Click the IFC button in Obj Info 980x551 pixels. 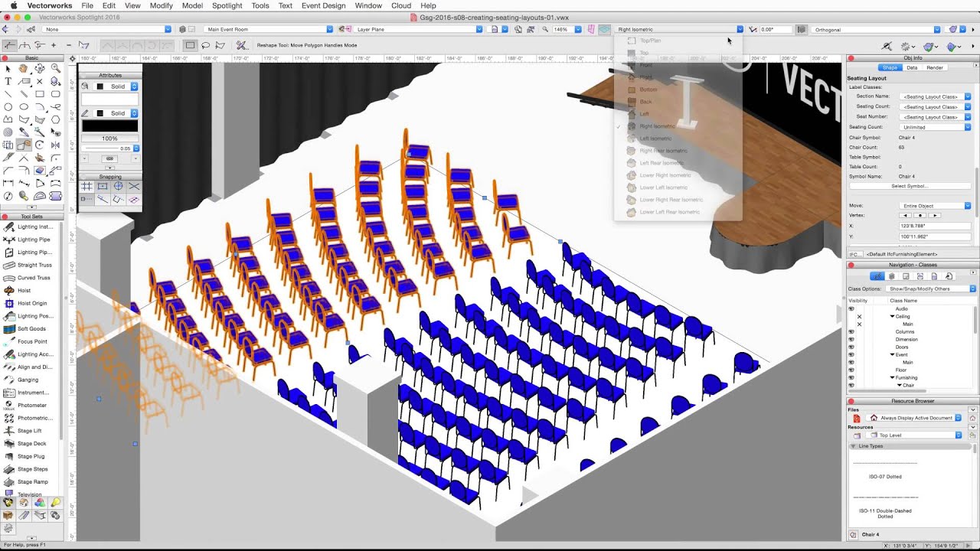coord(855,254)
